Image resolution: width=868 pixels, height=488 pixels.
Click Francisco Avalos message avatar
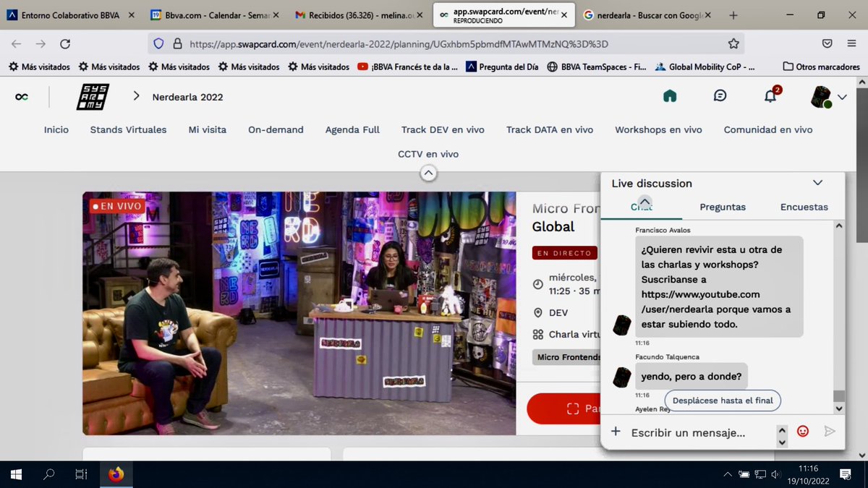(x=622, y=325)
